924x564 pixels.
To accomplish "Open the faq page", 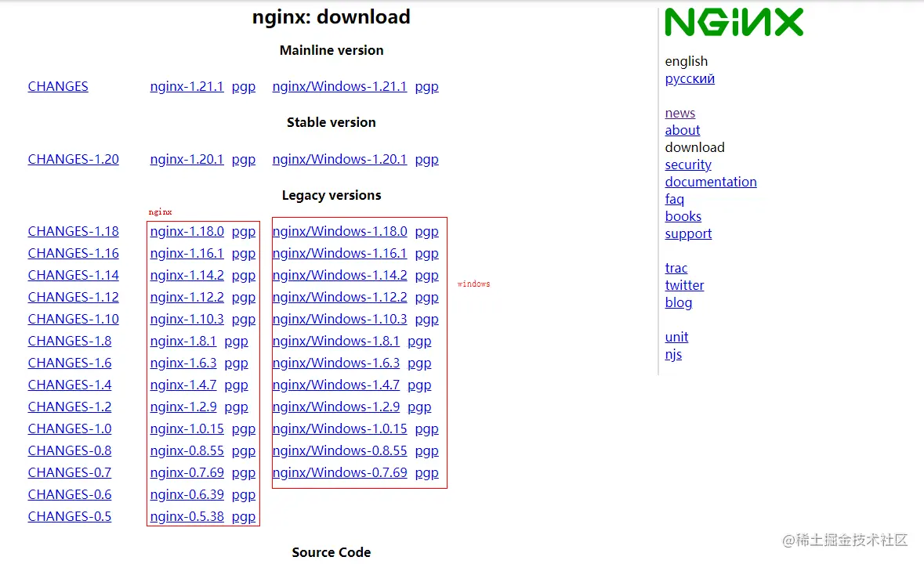I will tap(674, 200).
